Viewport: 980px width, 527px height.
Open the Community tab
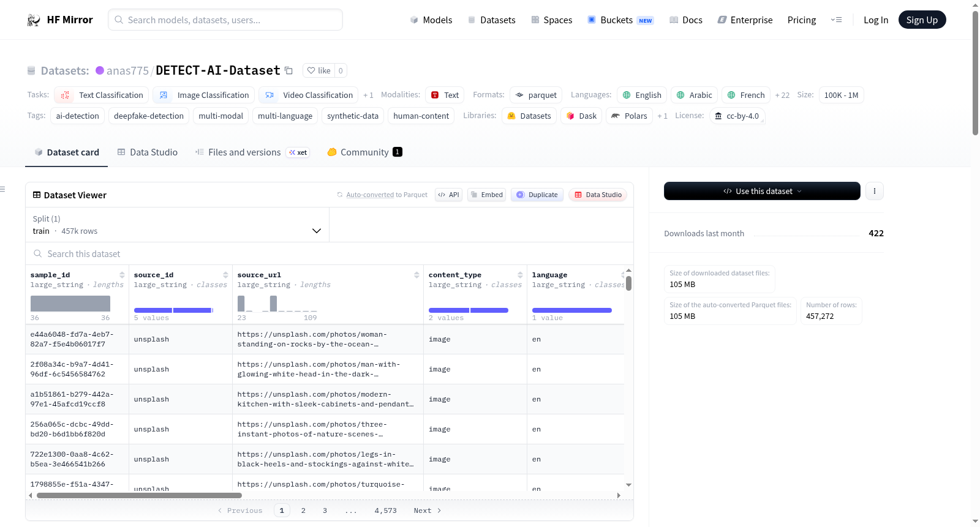(364, 152)
